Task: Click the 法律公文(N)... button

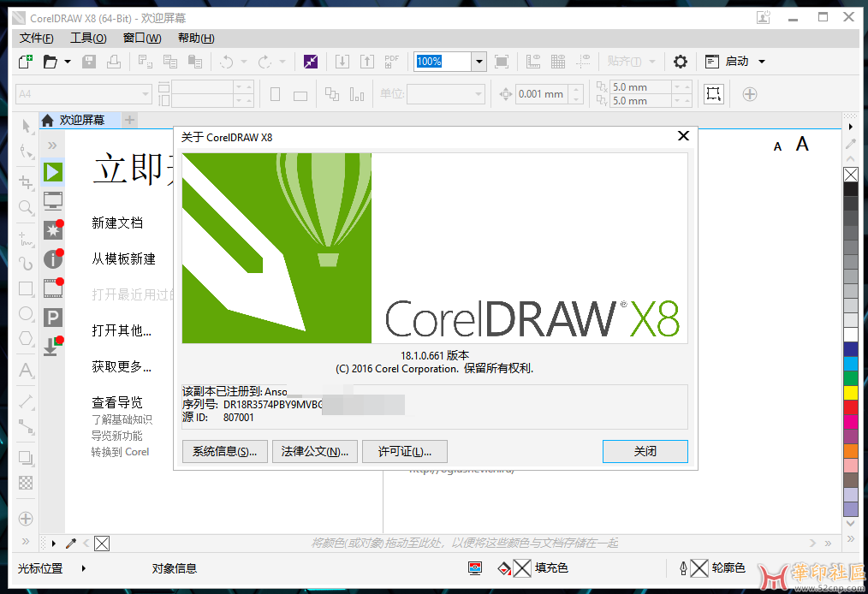Action: click(315, 452)
